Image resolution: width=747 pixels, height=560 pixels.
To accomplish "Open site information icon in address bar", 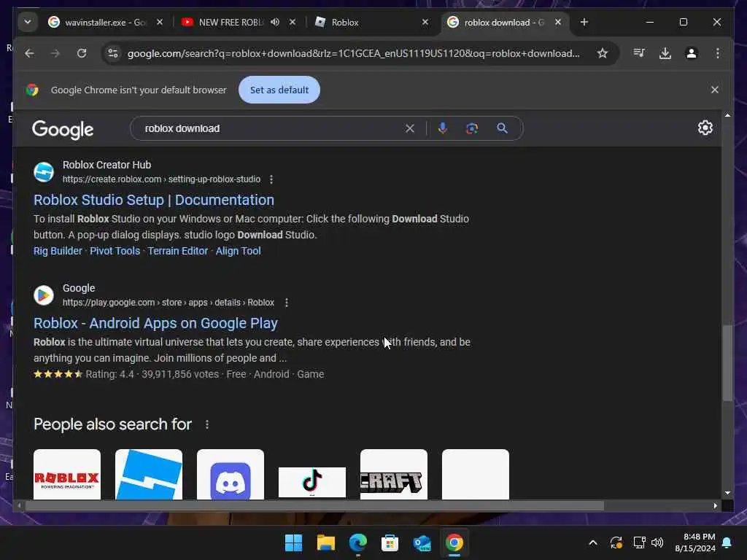I will (113, 53).
